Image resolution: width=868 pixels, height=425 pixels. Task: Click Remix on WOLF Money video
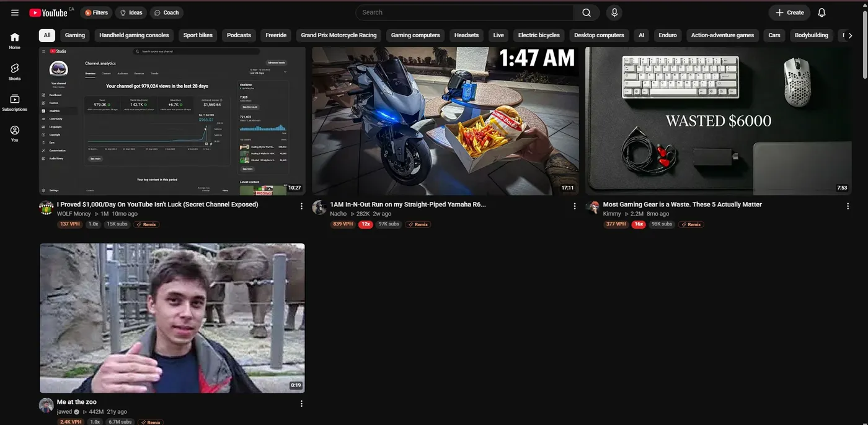coord(147,224)
